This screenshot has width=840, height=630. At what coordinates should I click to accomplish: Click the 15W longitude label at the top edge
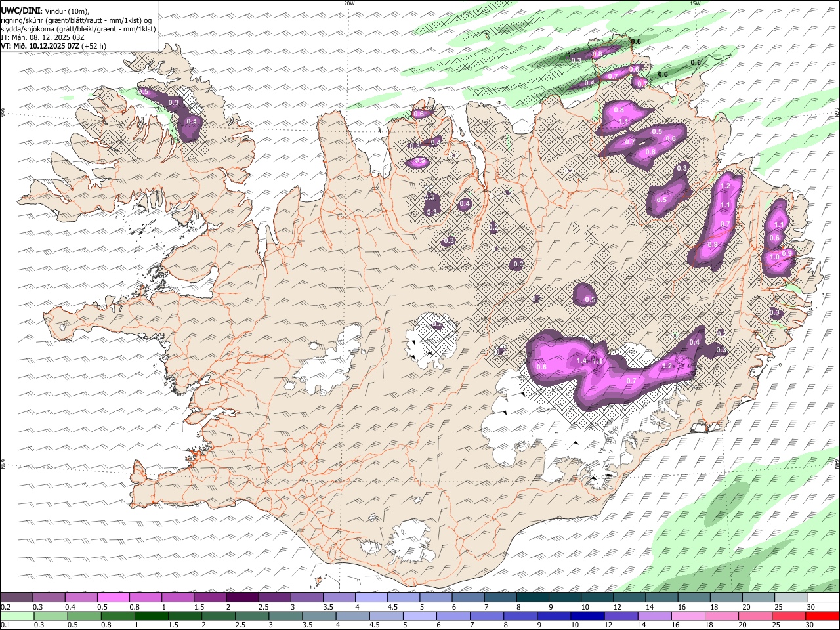(695, 3)
